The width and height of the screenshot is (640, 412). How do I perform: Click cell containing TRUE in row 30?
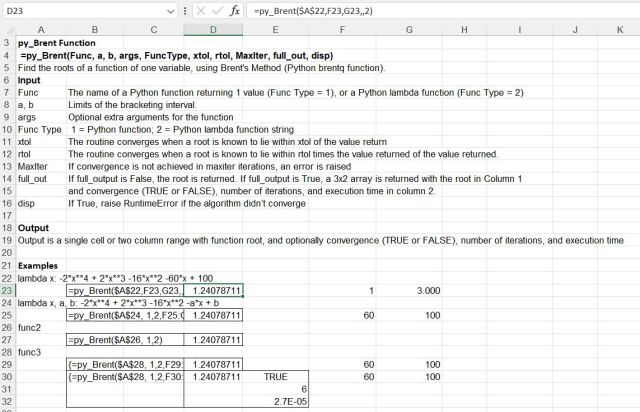click(x=277, y=378)
